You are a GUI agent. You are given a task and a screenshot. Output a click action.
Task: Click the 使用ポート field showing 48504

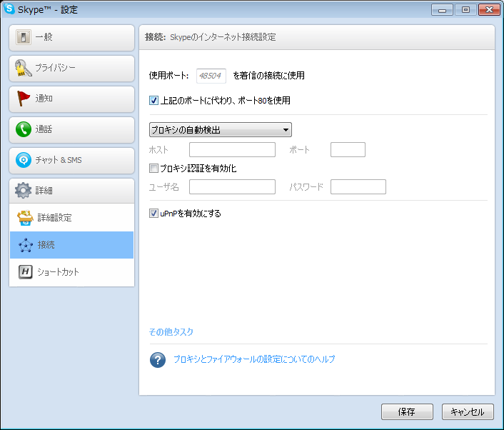(211, 76)
